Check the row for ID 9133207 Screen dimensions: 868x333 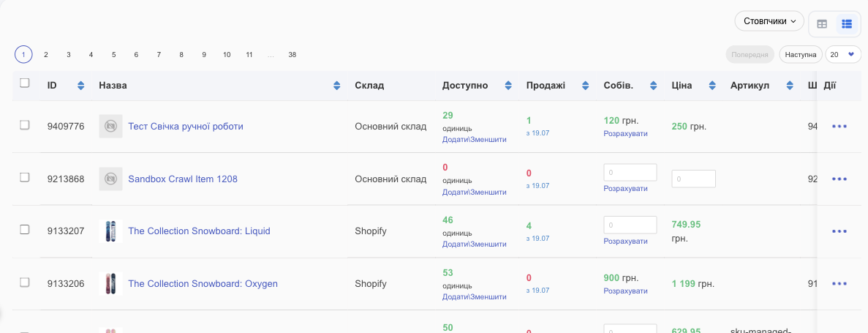pos(24,229)
